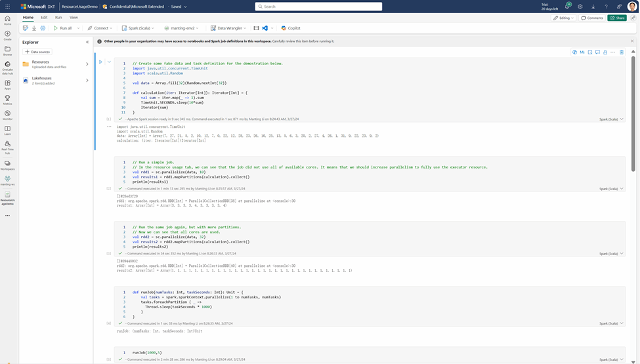Click the Share button
Image resolution: width=640 pixels, height=364 pixels.
point(617,18)
